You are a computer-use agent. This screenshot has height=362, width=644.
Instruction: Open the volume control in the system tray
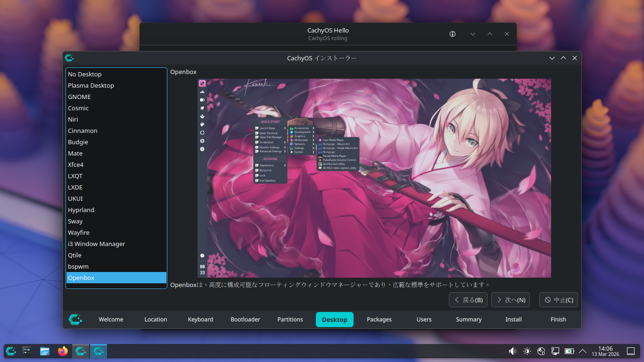(x=512, y=351)
